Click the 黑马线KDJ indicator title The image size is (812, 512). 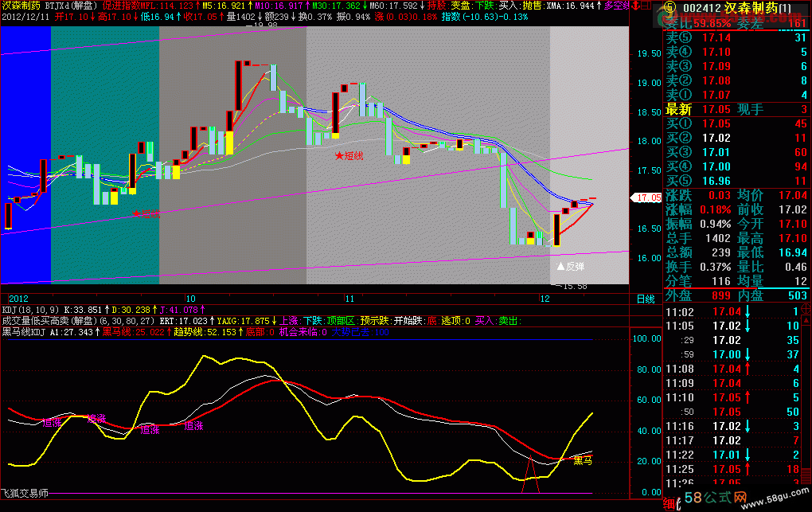24,332
